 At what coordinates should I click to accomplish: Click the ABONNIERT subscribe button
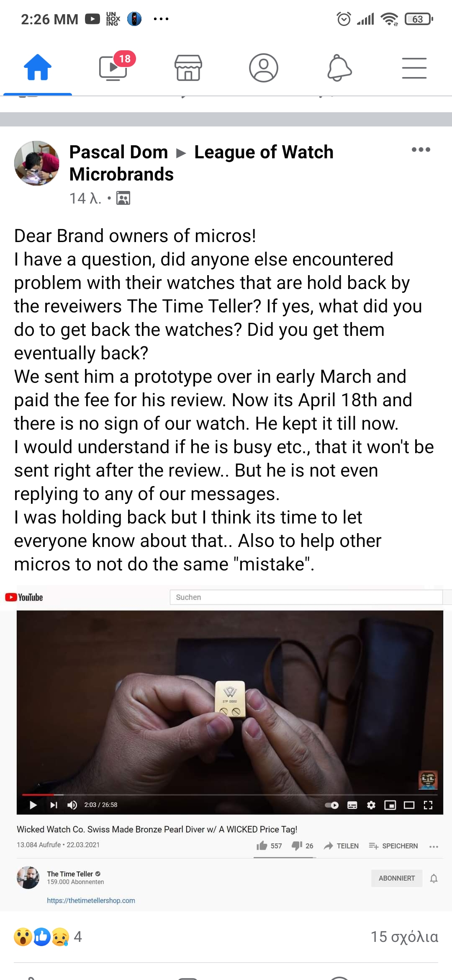(x=397, y=878)
